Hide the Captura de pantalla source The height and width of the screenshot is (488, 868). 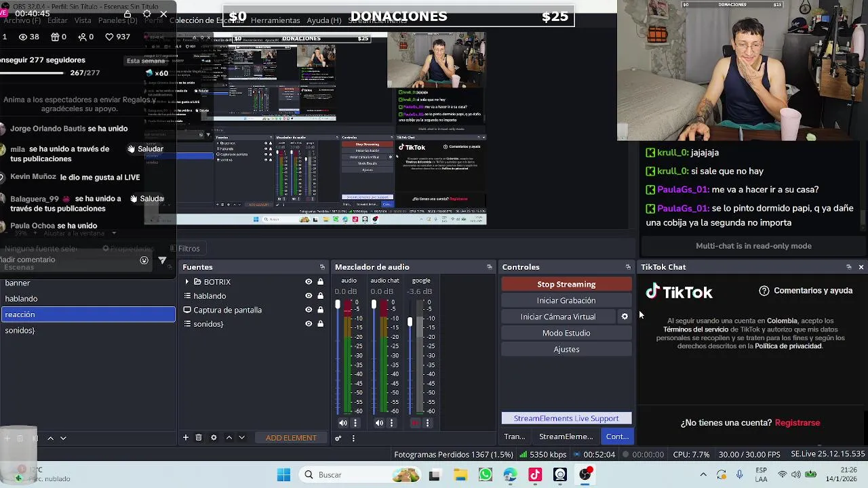coord(309,310)
